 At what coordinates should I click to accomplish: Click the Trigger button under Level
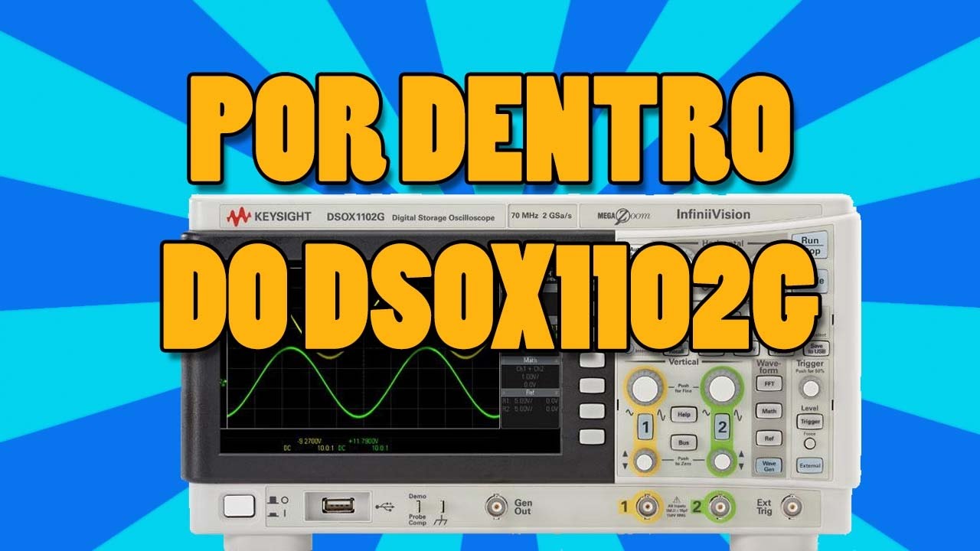point(809,421)
